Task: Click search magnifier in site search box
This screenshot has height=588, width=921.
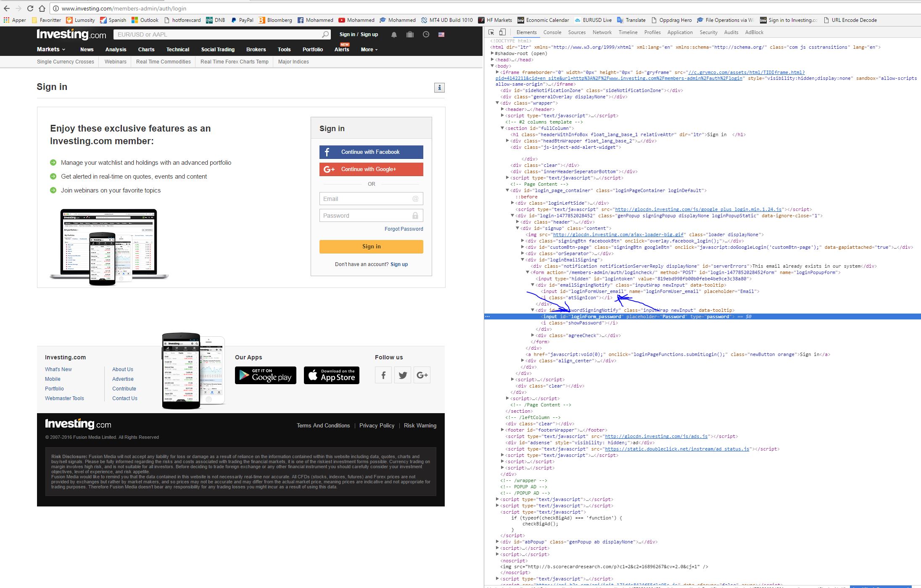Action: (325, 34)
